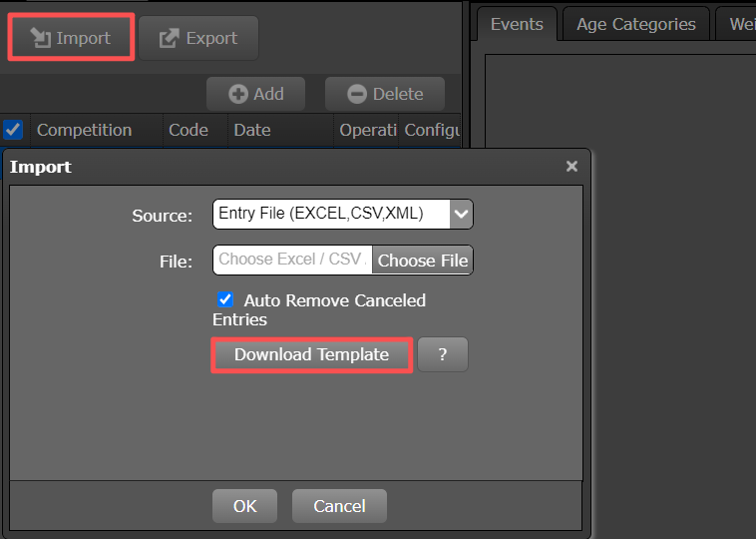Click the Choose File button
Screen dimensions: 756x539
click(x=422, y=261)
